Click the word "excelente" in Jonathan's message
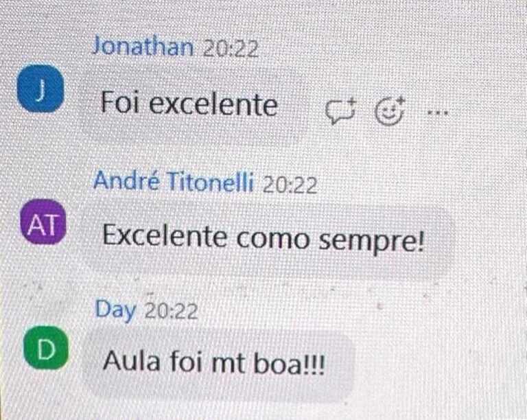This screenshot has height=420, width=527. tap(213, 104)
